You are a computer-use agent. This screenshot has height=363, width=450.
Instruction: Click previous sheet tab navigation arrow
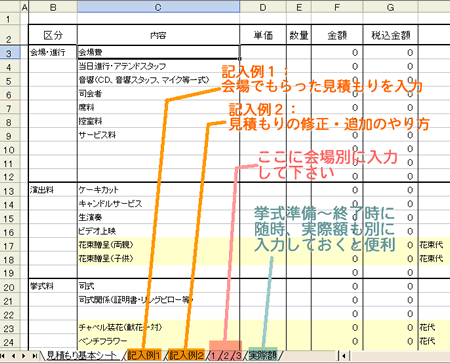[x=13, y=356]
